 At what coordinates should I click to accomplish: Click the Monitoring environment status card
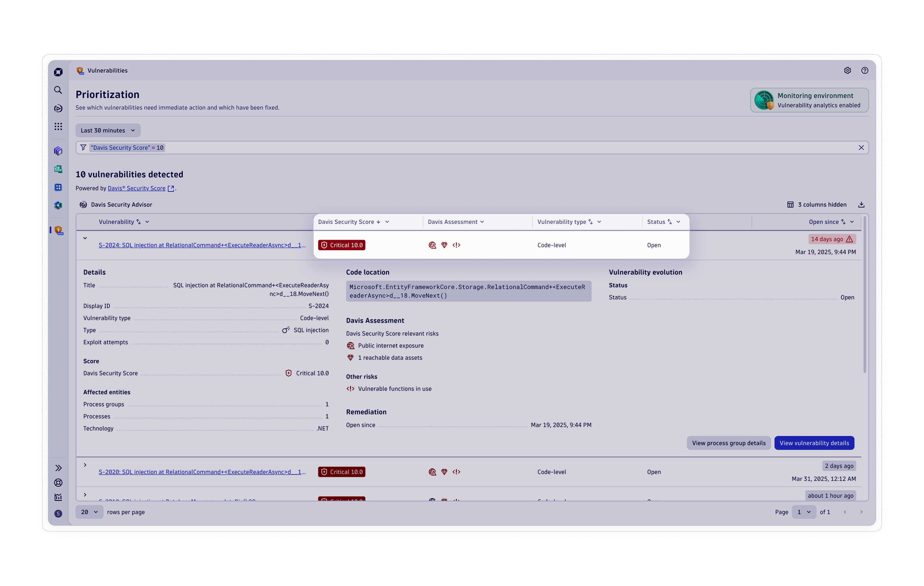[x=809, y=100]
